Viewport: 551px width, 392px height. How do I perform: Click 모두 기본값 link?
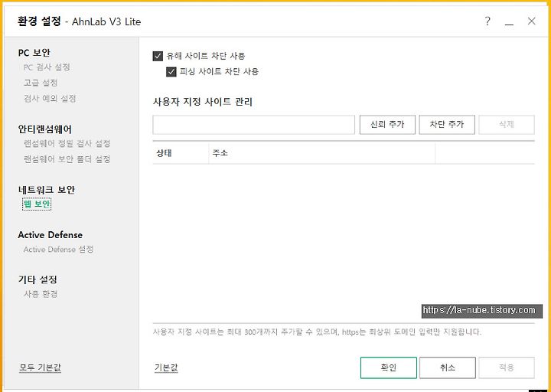[40, 367]
